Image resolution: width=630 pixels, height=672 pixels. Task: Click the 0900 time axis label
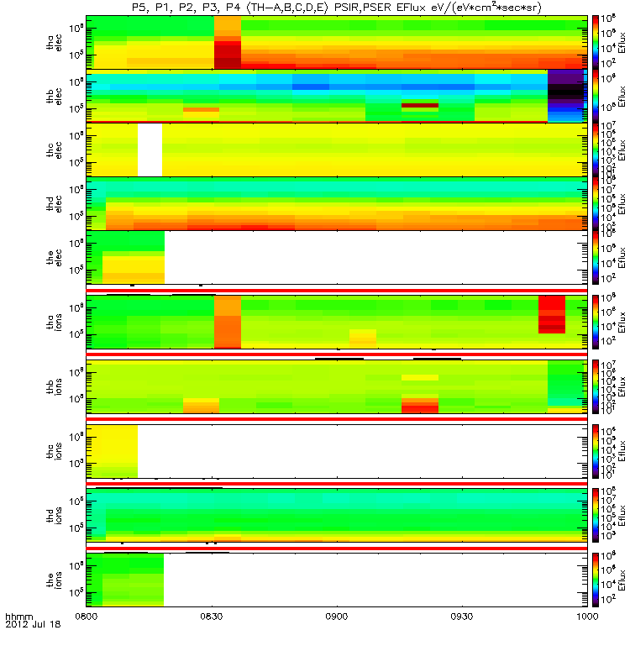click(337, 617)
